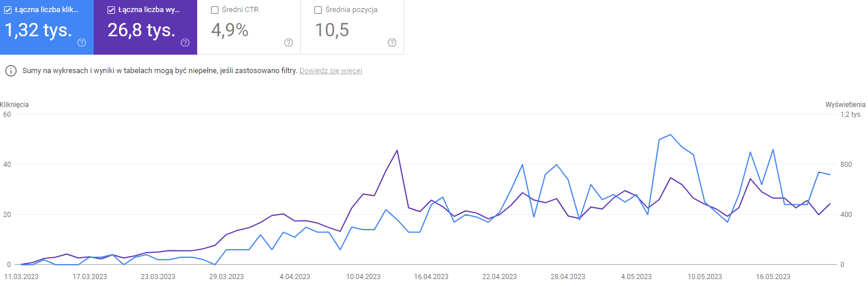The height and width of the screenshot is (286, 868).
Task: Click the 16.05.2023 date label
Action: click(x=774, y=276)
